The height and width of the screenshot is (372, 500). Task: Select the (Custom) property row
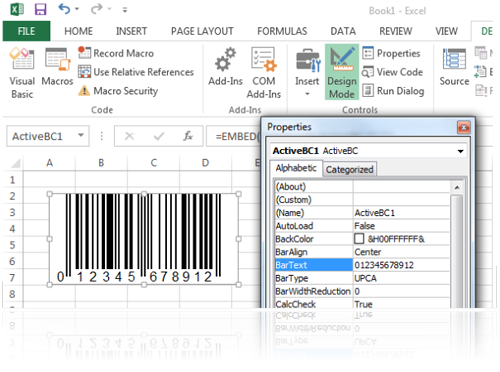point(362,200)
